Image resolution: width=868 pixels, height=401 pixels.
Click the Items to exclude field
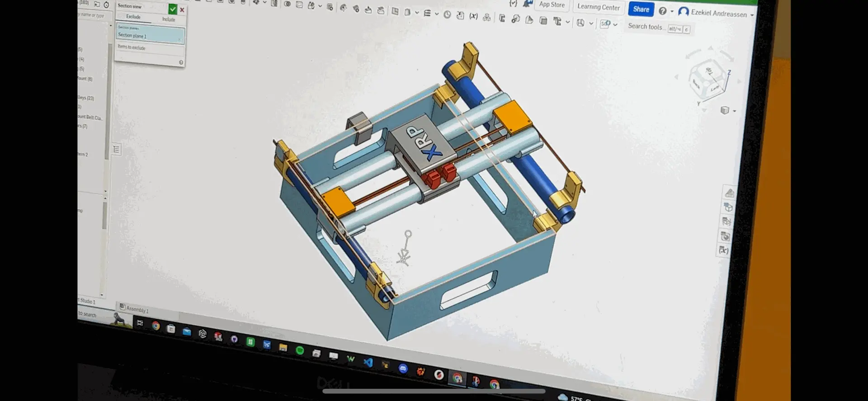pos(150,48)
